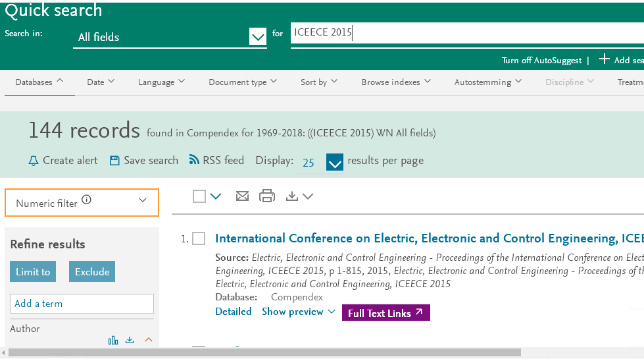Click the Create alert bell icon
Viewport: 644px width, 359px height.
pyautogui.click(x=34, y=161)
